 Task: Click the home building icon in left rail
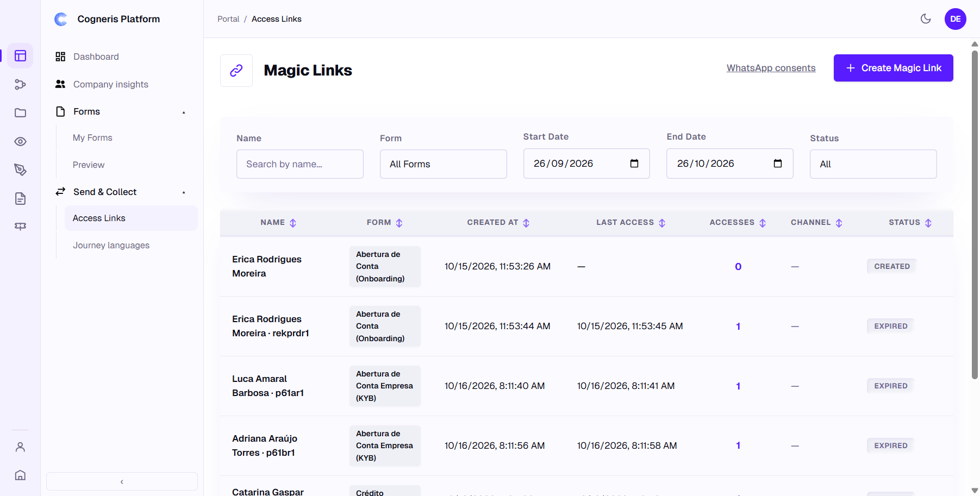click(20, 475)
